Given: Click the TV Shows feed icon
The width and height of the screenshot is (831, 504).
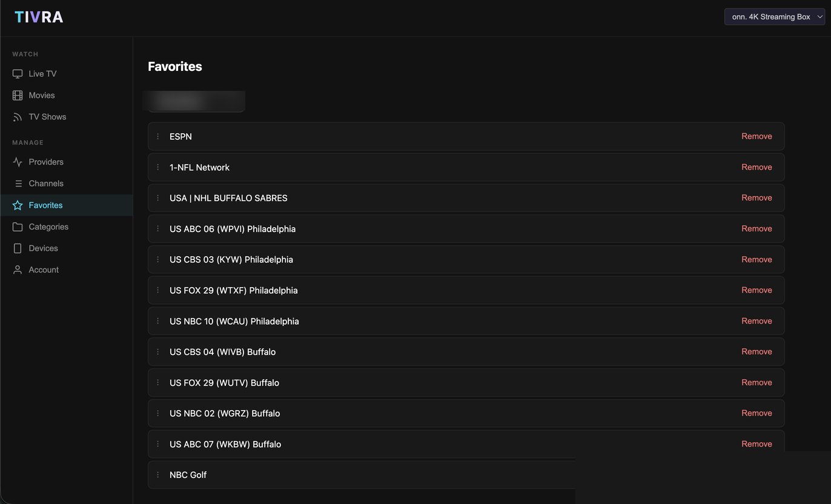Looking at the screenshot, I should [18, 117].
